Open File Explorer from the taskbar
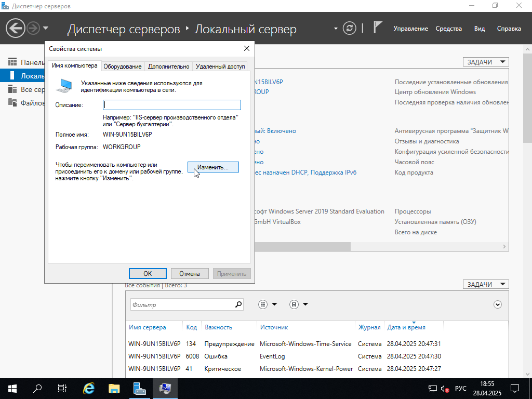The height and width of the screenshot is (399, 532). (x=114, y=389)
